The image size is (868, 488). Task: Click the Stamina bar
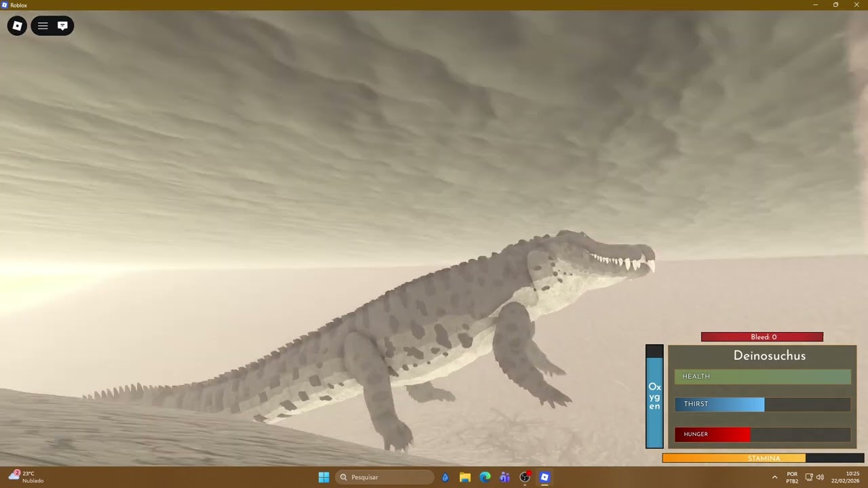coord(764,458)
